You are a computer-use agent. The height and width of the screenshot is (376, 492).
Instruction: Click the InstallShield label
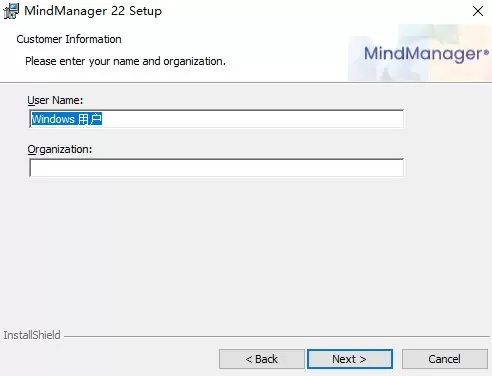[x=32, y=335]
